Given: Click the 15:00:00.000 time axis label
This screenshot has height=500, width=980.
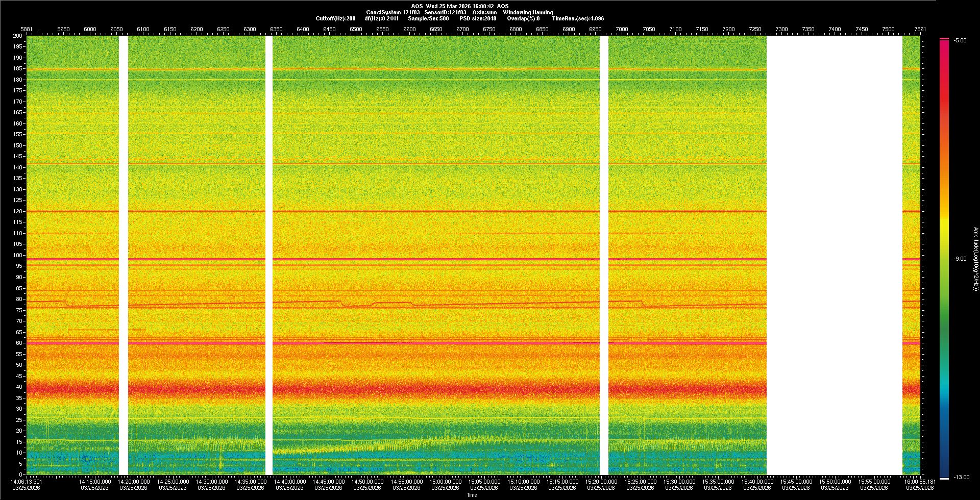Looking at the screenshot, I should 445,482.
